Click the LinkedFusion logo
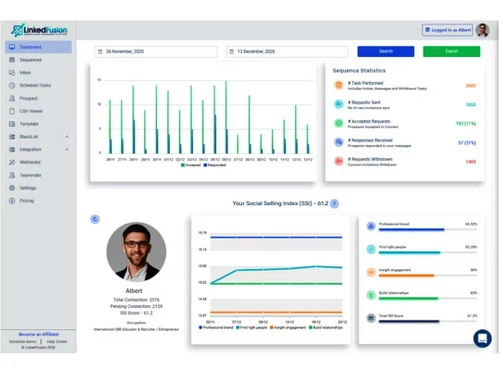Screen dimensions: 500x375 coord(39,30)
